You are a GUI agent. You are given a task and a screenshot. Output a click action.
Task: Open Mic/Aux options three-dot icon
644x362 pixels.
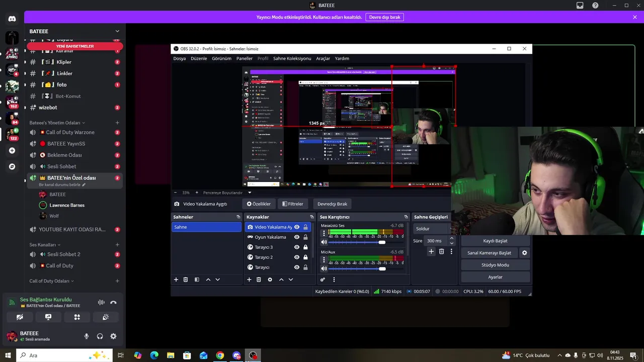click(324, 260)
